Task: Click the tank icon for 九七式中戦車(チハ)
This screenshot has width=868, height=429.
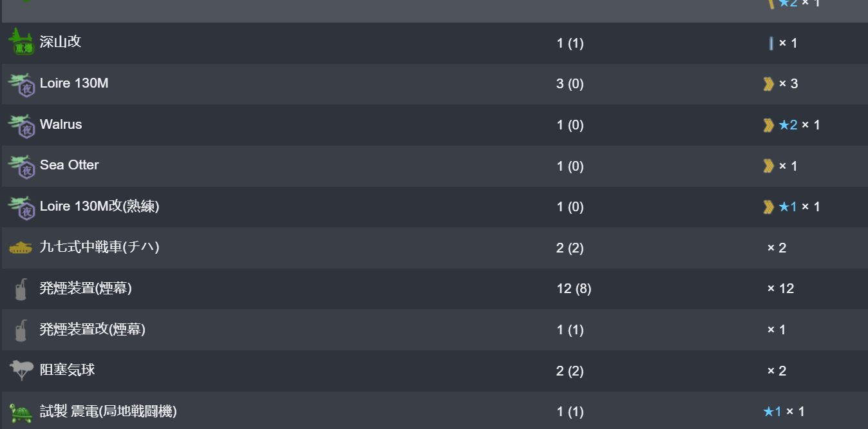Action: [x=21, y=247]
